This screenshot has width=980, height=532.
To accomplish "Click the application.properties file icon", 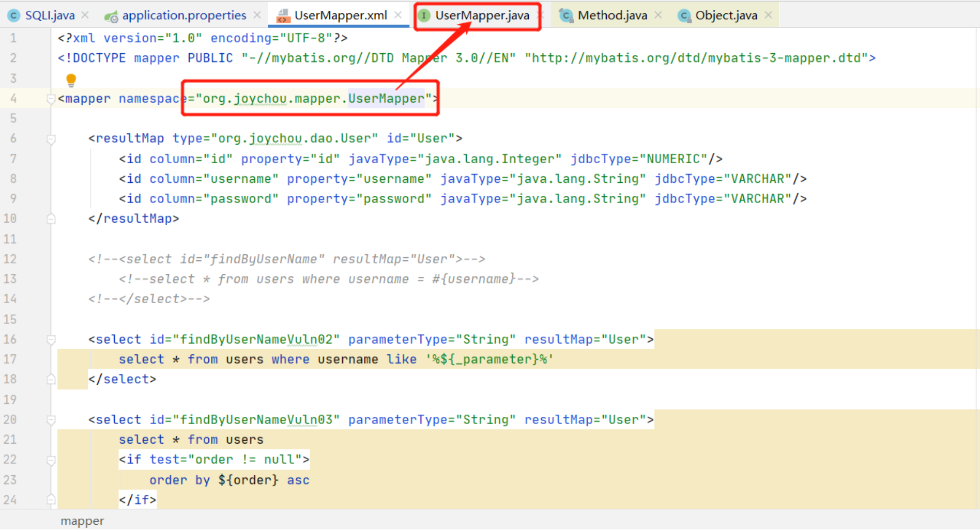I will (x=111, y=16).
